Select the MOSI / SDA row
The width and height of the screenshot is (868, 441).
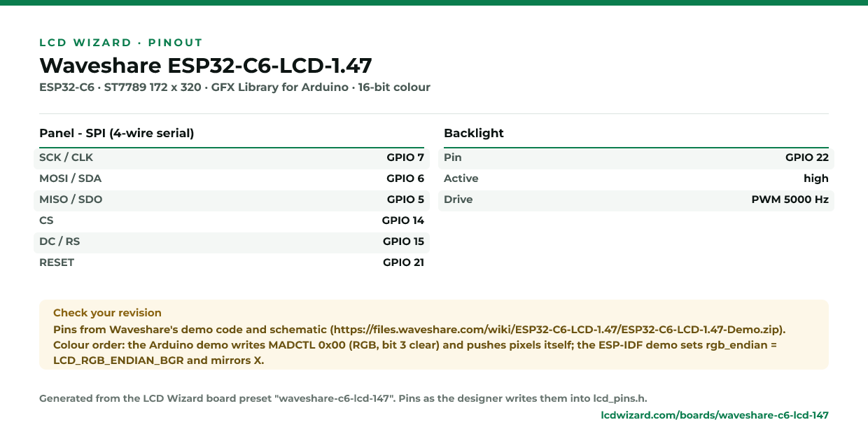click(x=232, y=178)
